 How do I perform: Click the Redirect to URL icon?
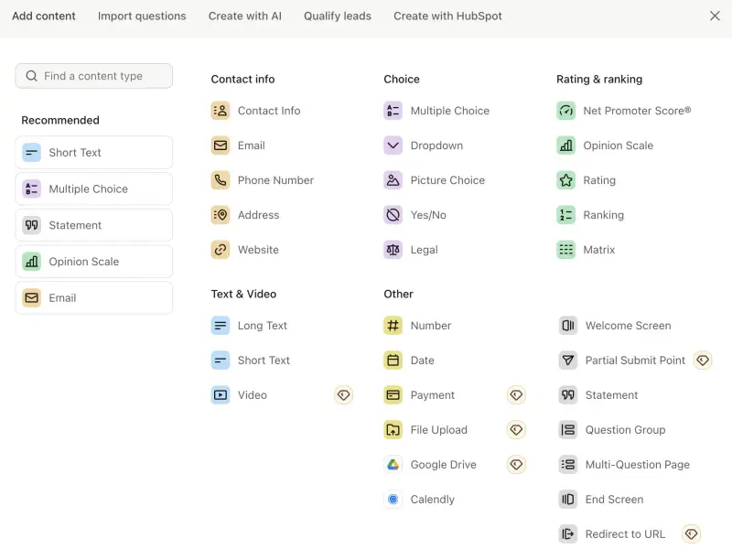(x=568, y=533)
